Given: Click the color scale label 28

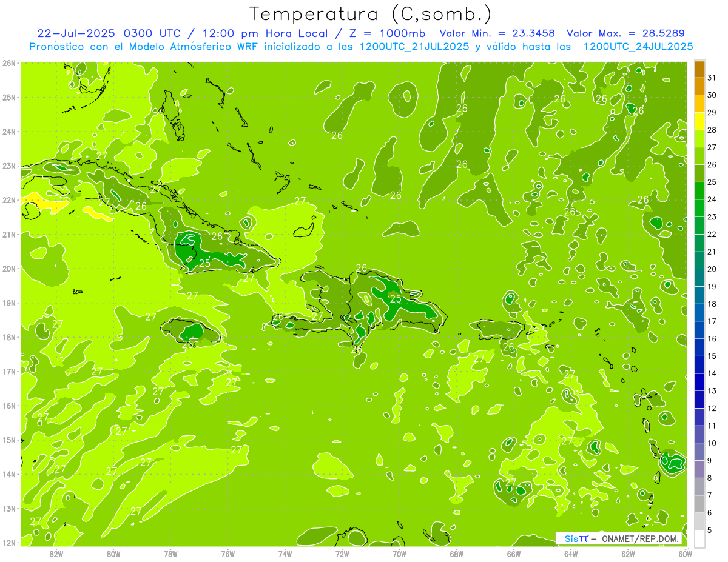Looking at the screenshot, I should tap(712, 130).
